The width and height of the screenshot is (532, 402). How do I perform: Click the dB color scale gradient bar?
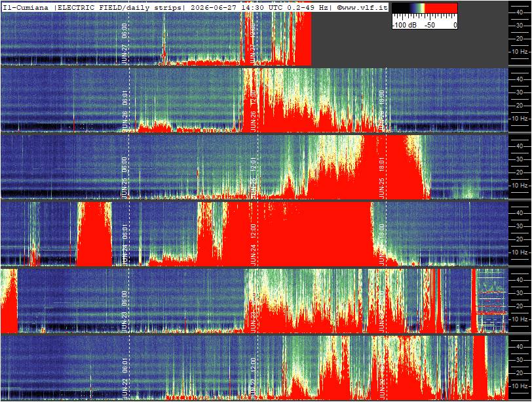425,9
